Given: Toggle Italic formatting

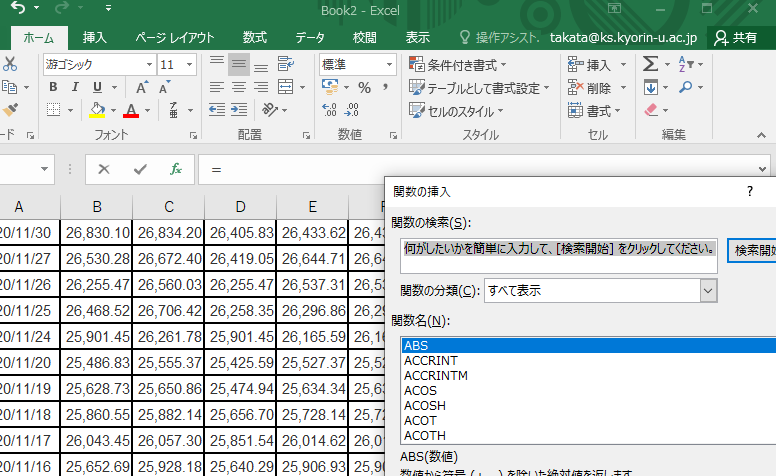Looking at the screenshot, I should (75, 87).
